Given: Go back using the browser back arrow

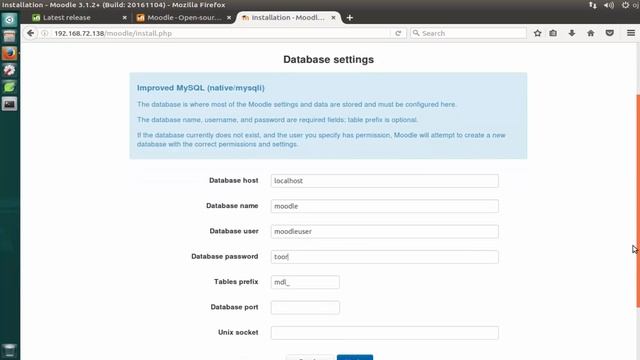Looking at the screenshot, I should pyautogui.click(x=31, y=33).
